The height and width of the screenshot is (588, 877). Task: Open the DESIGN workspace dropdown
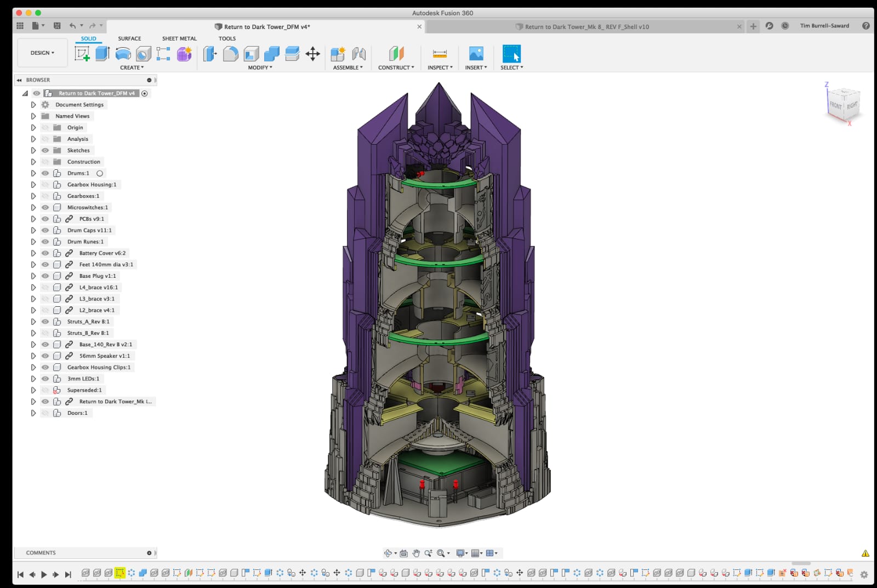click(x=42, y=53)
